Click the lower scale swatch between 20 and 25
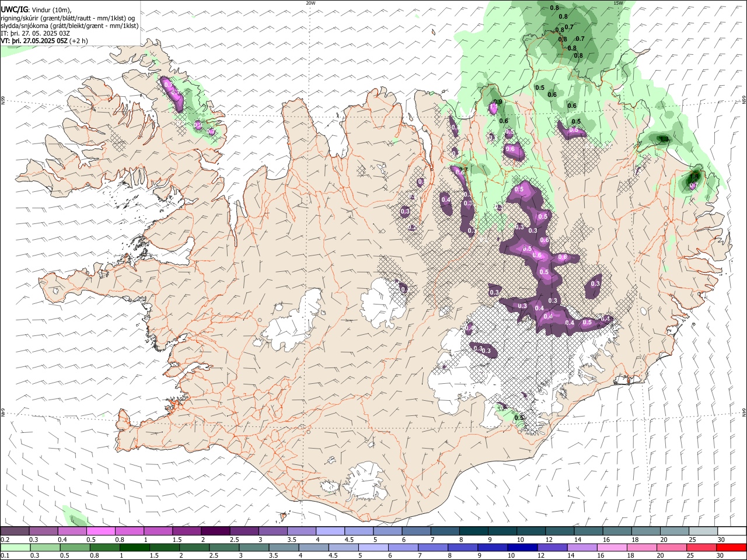 [672, 548]
